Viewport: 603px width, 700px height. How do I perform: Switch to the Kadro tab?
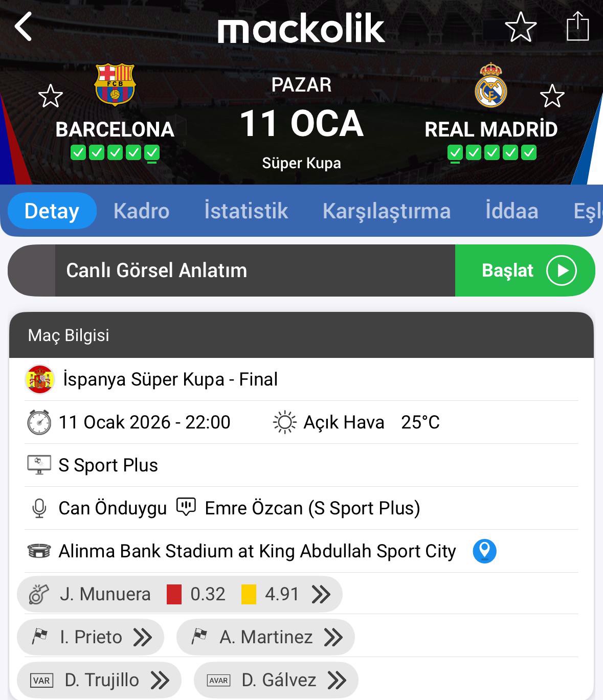[141, 211]
